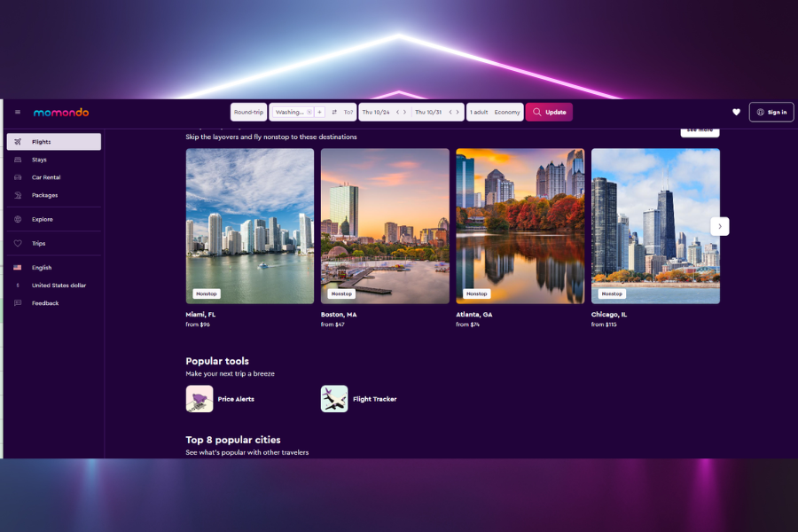Viewport: 798px width, 532px height.
Task: Open the Price Alerts tool icon
Action: [x=199, y=399]
